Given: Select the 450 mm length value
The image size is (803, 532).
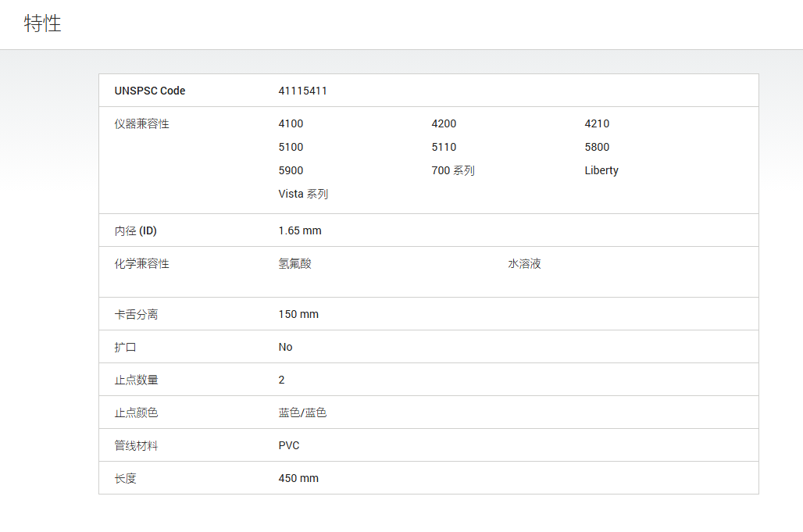Looking at the screenshot, I should click(x=298, y=478).
